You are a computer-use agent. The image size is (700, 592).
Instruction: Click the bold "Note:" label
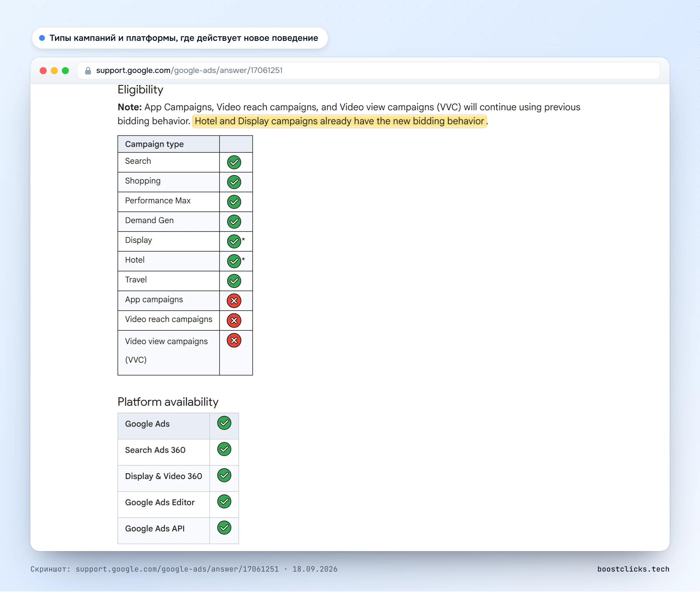130,107
